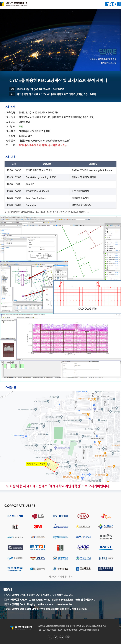Click the CORPORATE USERS heading

coord(20,505)
